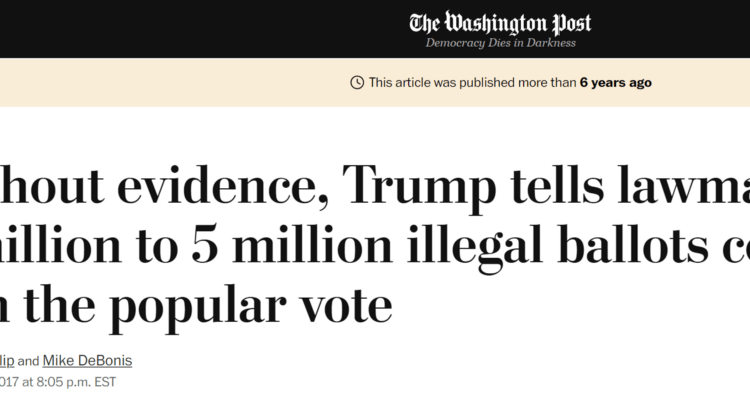Open Mike DeBonis author page
The height and width of the screenshot is (406, 750).
[87, 361]
